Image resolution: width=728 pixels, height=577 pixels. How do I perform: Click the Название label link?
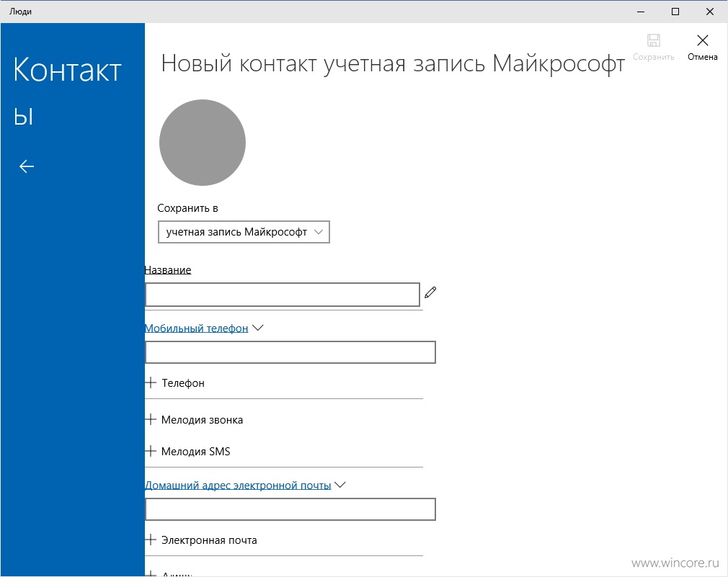click(168, 270)
